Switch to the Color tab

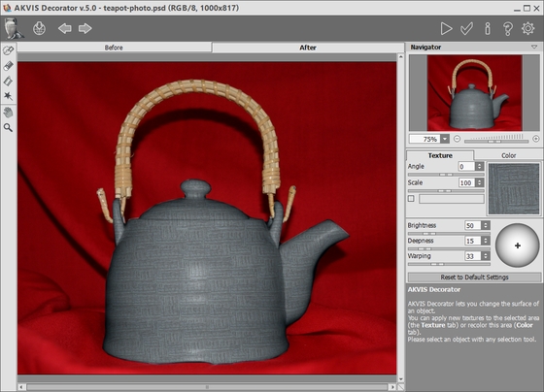pos(509,155)
